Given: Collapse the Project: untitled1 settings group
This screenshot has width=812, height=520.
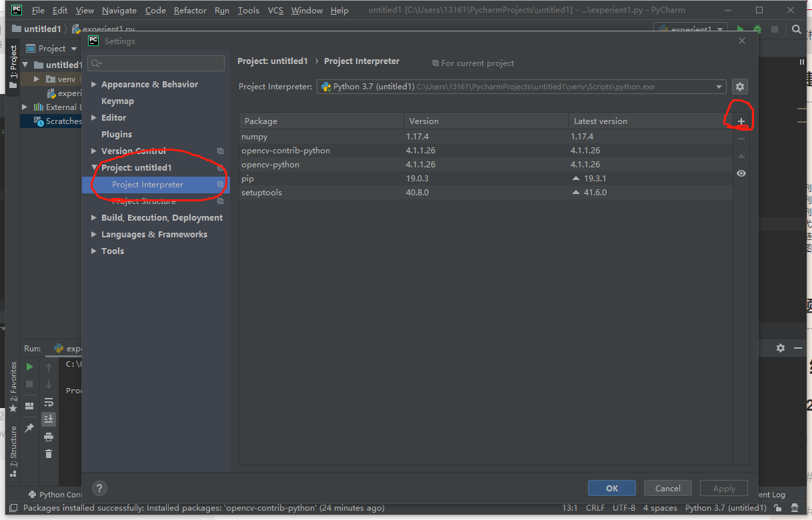Looking at the screenshot, I should pyautogui.click(x=94, y=168).
